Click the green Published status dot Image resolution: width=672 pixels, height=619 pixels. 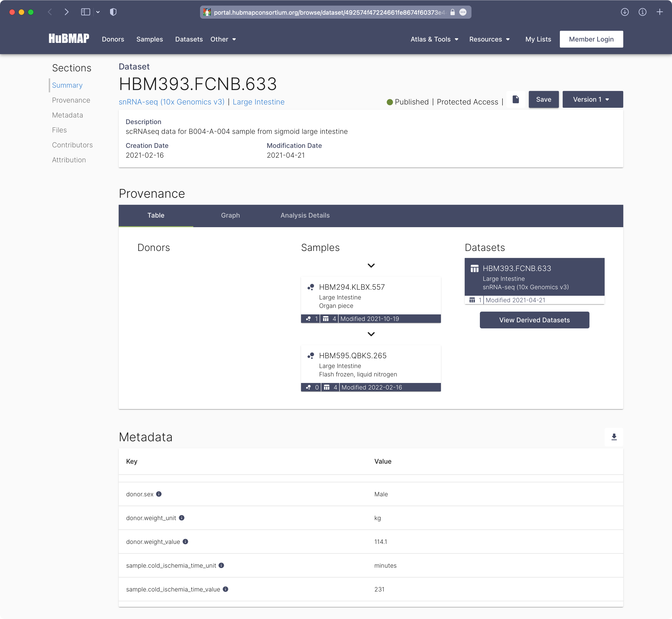[389, 102]
